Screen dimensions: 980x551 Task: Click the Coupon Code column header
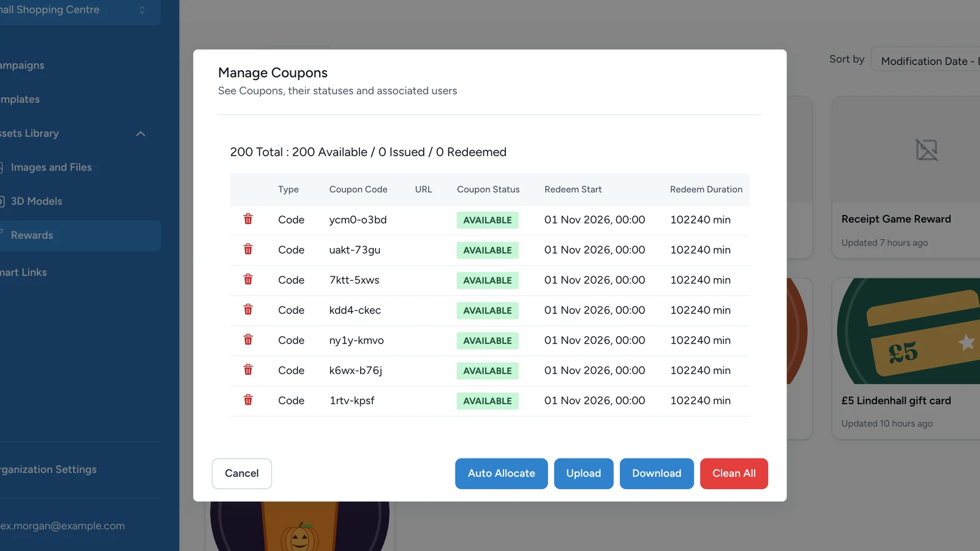pyautogui.click(x=358, y=190)
